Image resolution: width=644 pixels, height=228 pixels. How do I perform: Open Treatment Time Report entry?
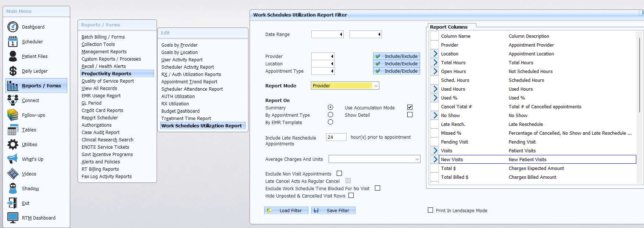[x=186, y=118]
